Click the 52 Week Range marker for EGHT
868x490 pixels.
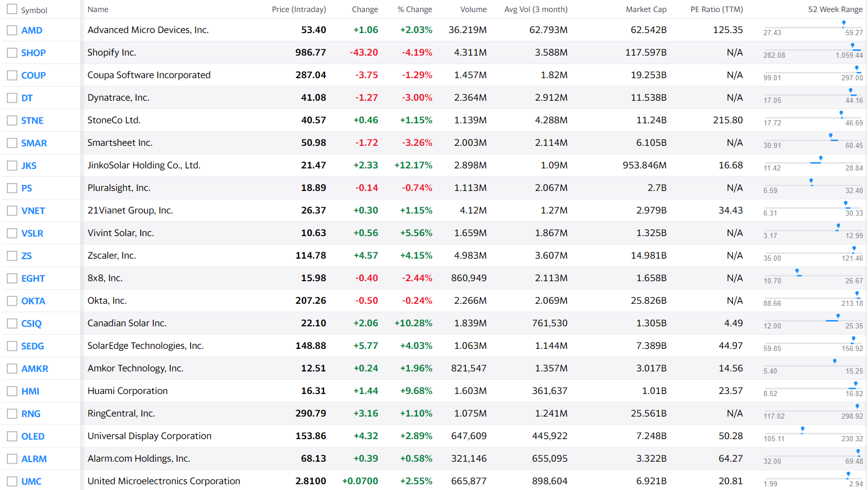tap(797, 272)
